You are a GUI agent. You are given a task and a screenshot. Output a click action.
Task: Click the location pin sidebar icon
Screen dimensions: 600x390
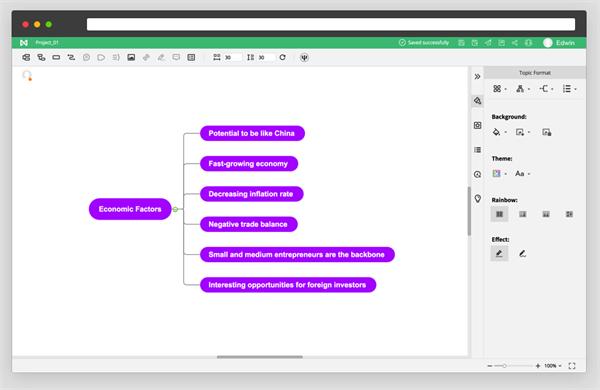478,198
